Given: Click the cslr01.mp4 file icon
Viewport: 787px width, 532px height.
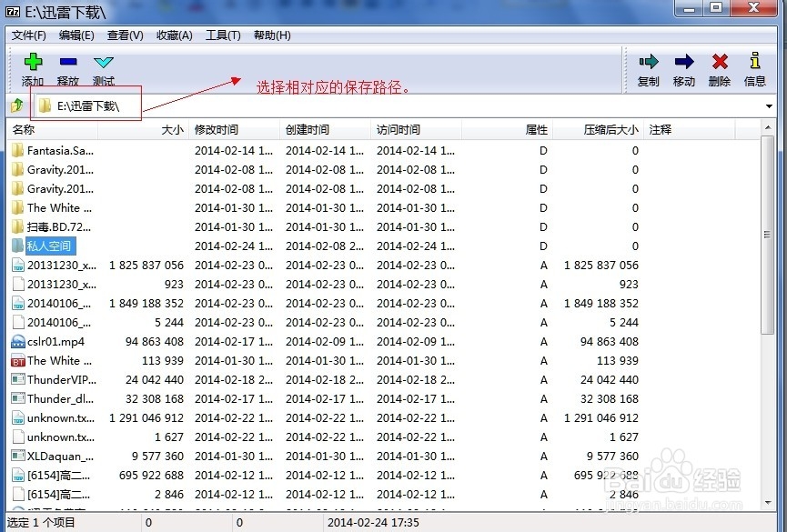Looking at the screenshot, I should [18, 342].
